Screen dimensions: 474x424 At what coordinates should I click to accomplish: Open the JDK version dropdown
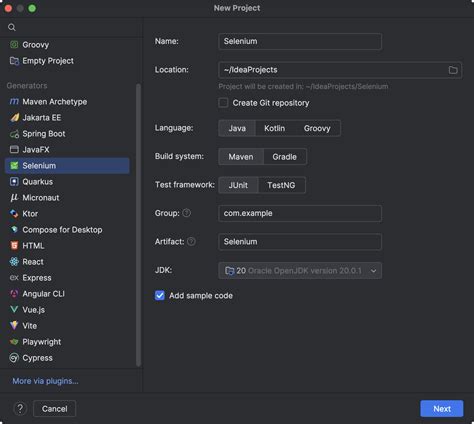click(x=300, y=271)
